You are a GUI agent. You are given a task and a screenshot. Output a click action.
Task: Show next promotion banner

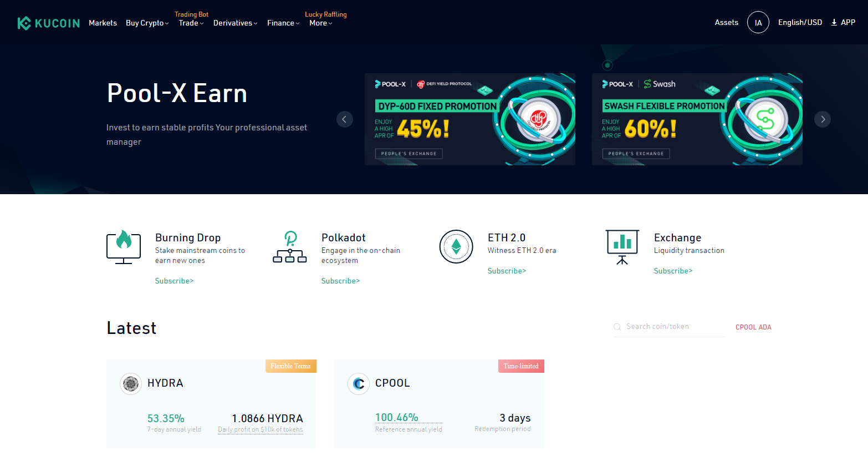click(823, 119)
